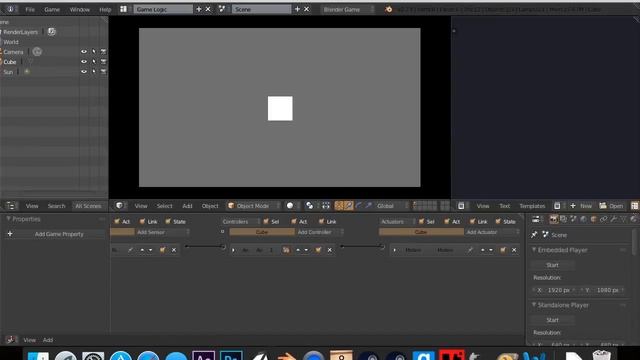Viewport: 640px width, 360px height.
Task: Toggle Controllers Sel checkbox
Action: tap(266, 221)
